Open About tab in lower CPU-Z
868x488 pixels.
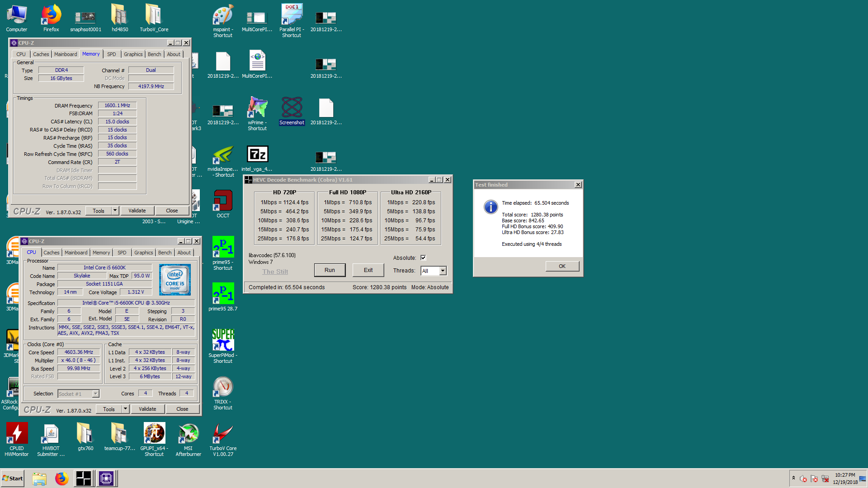[x=184, y=253]
